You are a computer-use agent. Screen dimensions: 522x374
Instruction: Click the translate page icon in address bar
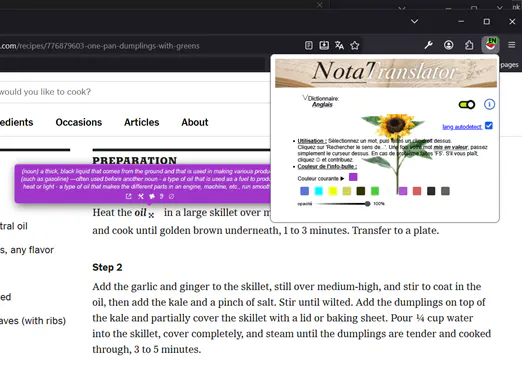339,45
